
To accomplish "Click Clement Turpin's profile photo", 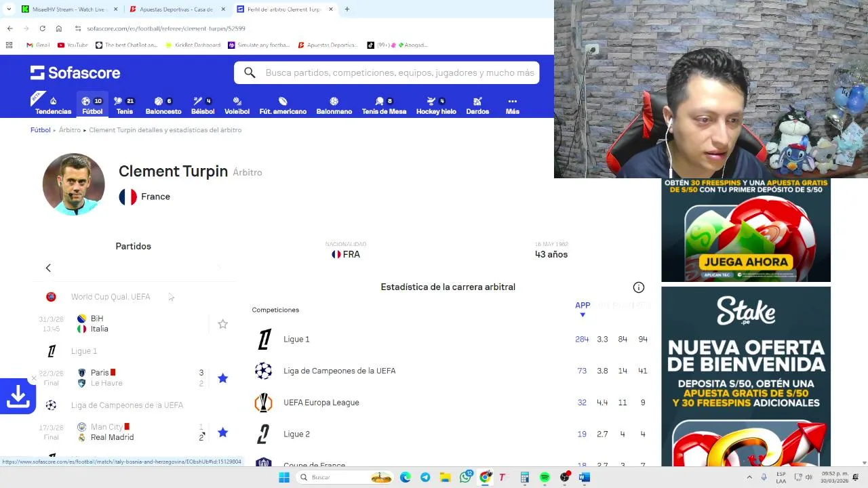I will (73, 184).
